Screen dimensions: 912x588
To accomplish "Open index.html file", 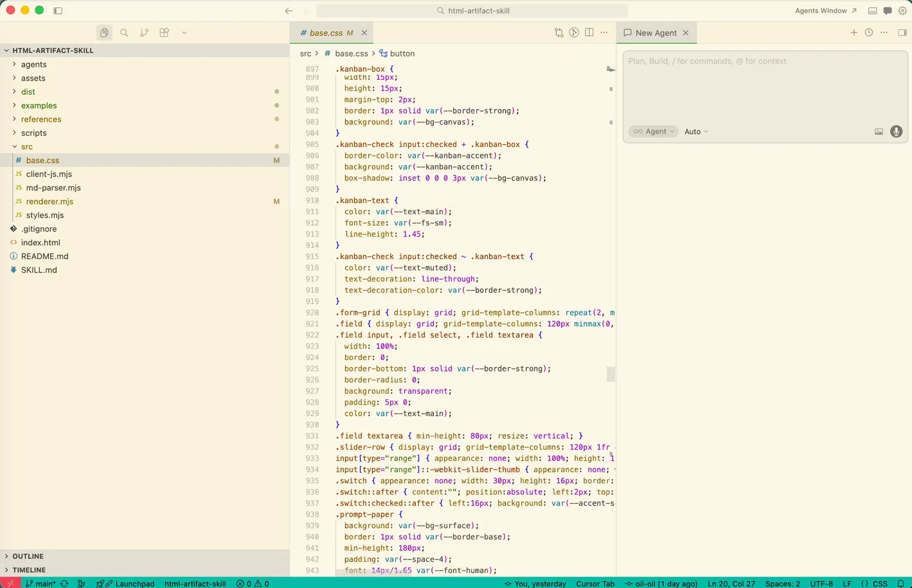I will pyautogui.click(x=145, y=242).
